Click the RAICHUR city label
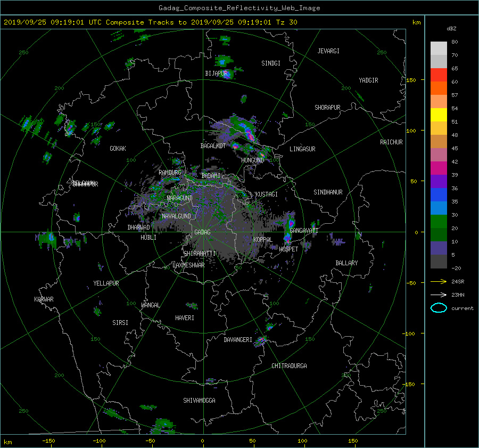 [391, 142]
